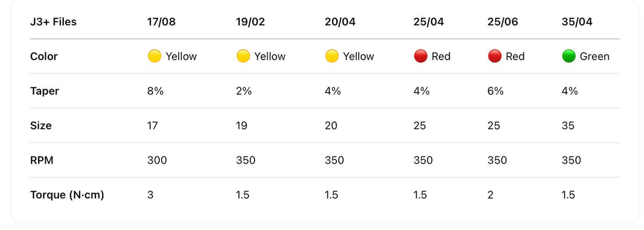The height and width of the screenshot is (230, 644).
Task: Click the 6% taper value for 25/06
Action: point(496,91)
